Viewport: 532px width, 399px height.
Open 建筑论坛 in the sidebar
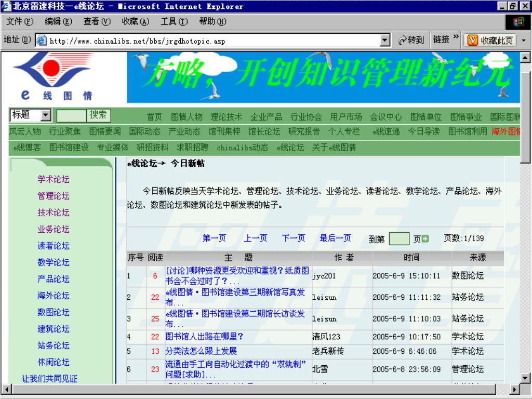[54, 329]
